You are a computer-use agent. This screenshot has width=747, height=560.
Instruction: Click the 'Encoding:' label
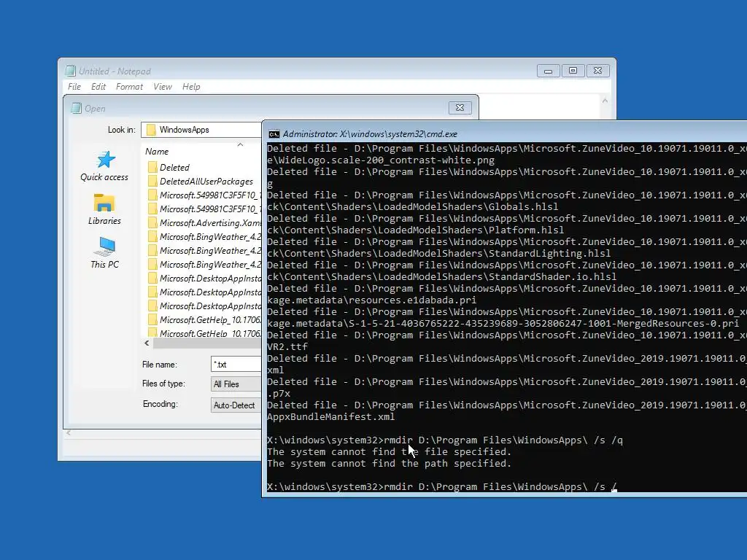[x=160, y=404]
